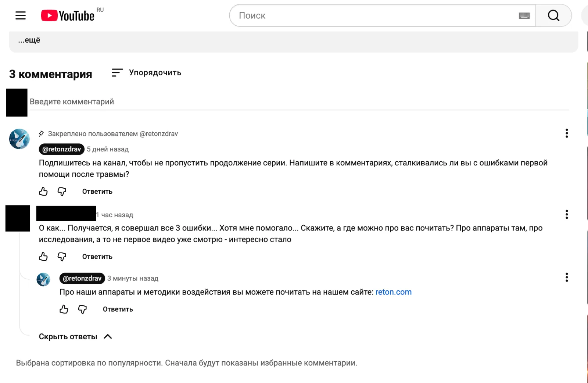Open options menu for 3-minutes-ago reply
Image resolution: width=588 pixels, height=383 pixels.
pos(567,277)
